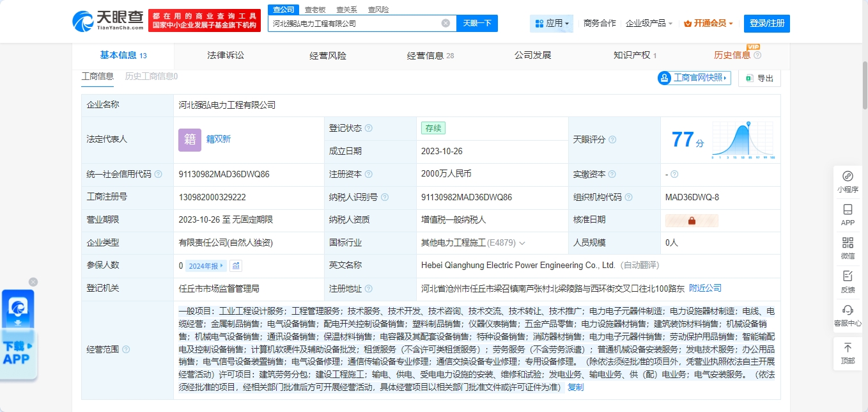Clear the search box text
The height and width of the screenshot is (412, 868).
click(446, 23)
